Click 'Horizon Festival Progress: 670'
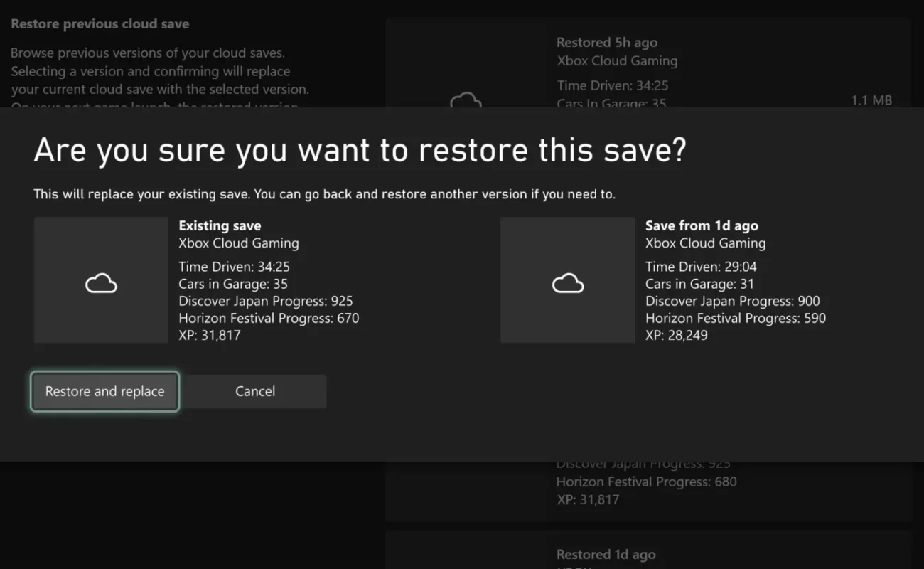 click(x=269, y=318)
